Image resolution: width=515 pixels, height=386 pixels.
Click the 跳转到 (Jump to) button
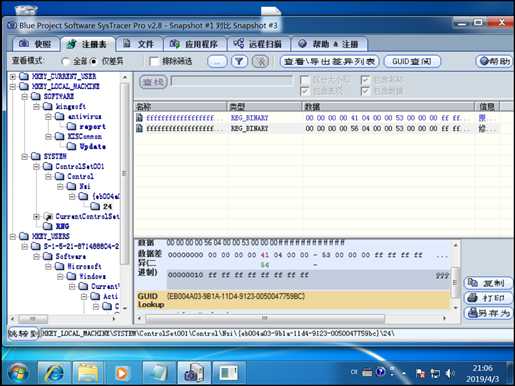click(23, 333)
